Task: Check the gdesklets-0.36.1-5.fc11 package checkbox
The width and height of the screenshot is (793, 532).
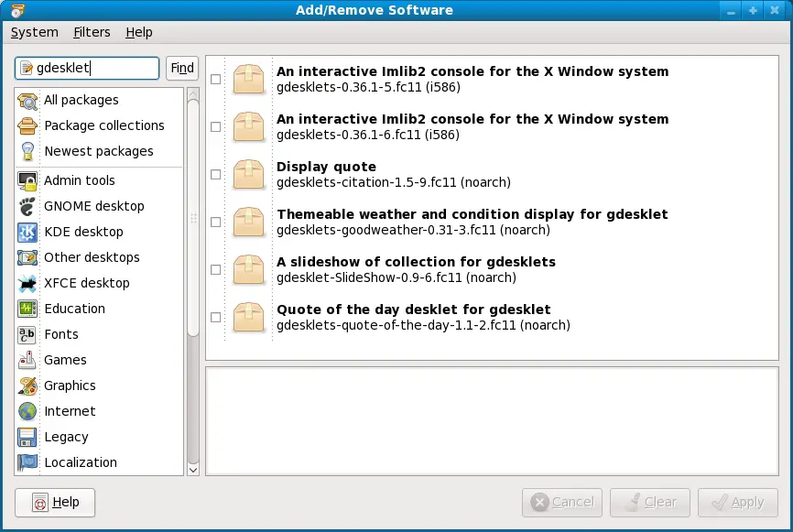Action: [x=215, y=79]
